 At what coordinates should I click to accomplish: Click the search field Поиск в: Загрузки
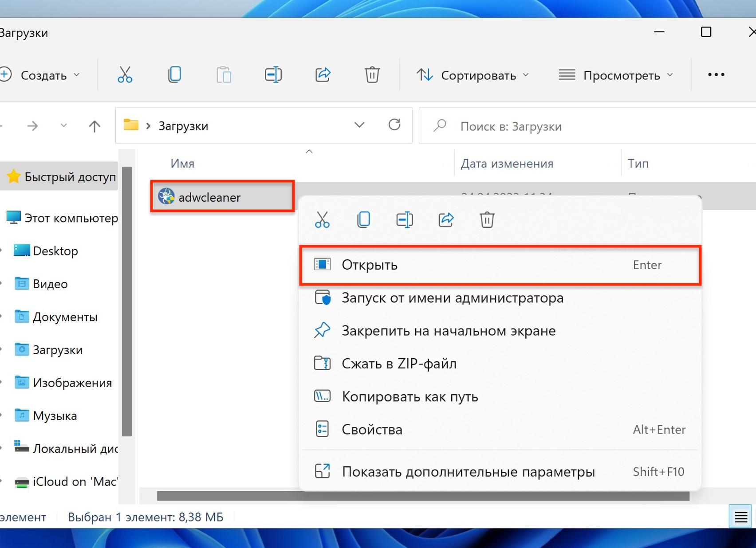tap(587, 126)
